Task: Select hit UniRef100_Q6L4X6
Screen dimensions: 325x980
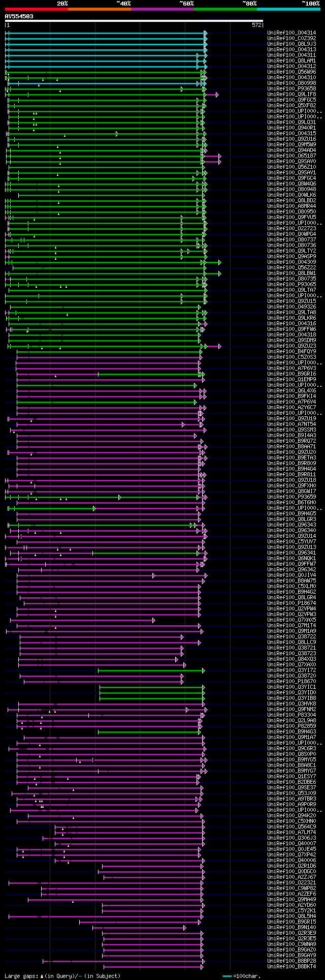Action: pyautogui.click(x=291, y=390)
